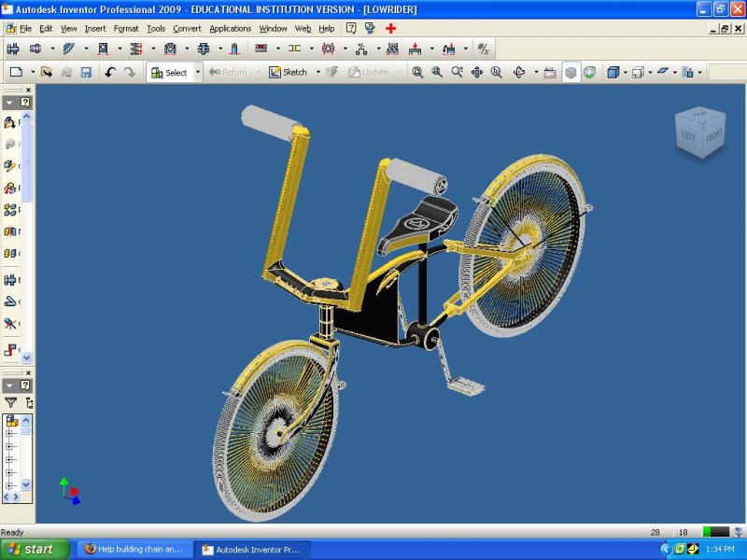Click the Pattern Component icon in panel

coord(9,209)
